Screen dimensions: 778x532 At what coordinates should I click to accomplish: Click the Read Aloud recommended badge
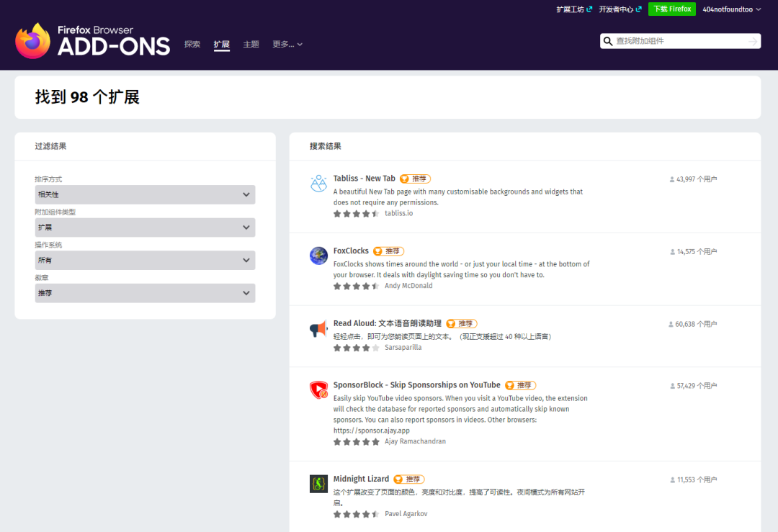[x=462, y=324]
